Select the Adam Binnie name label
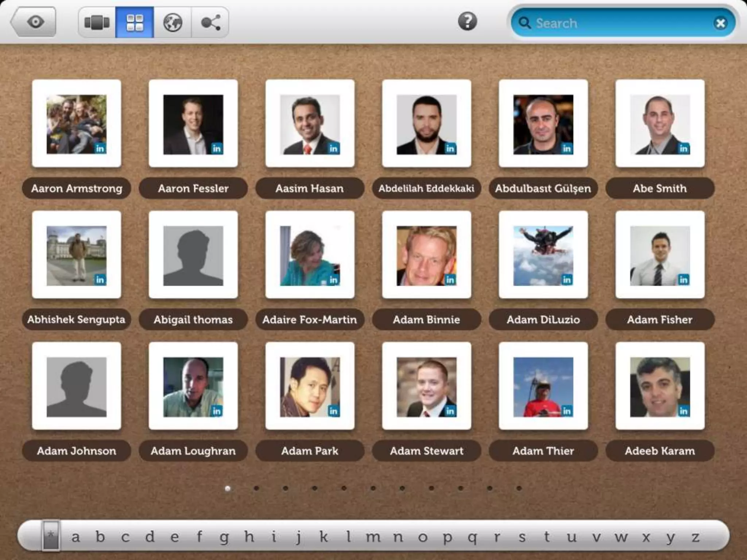This screenshot has width=747, height=560. click(426, 320)
